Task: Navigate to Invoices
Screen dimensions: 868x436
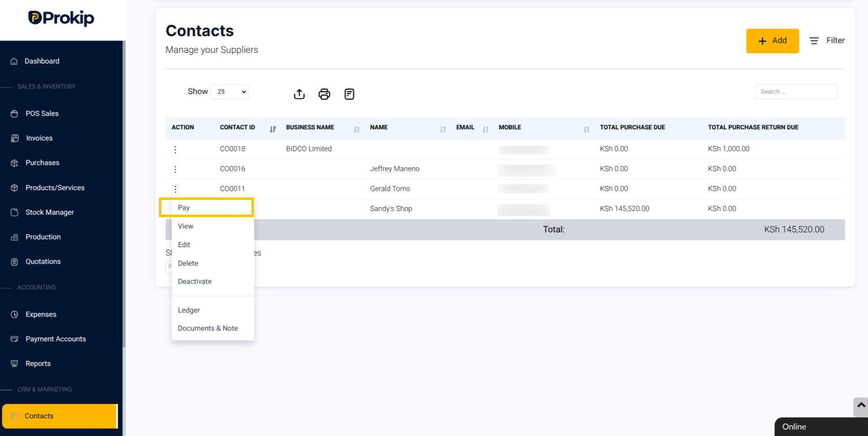Action: point(39,138)
